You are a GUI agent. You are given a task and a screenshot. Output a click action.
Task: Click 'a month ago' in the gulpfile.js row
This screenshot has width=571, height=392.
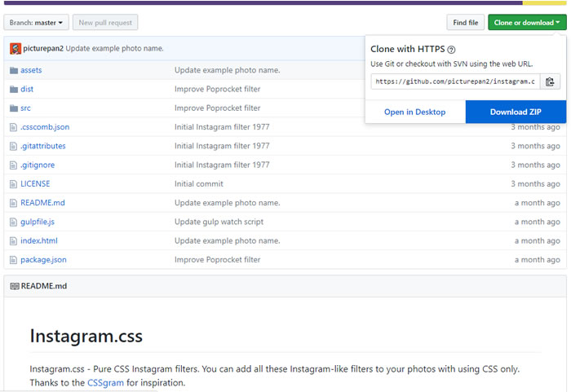(537, 222)
